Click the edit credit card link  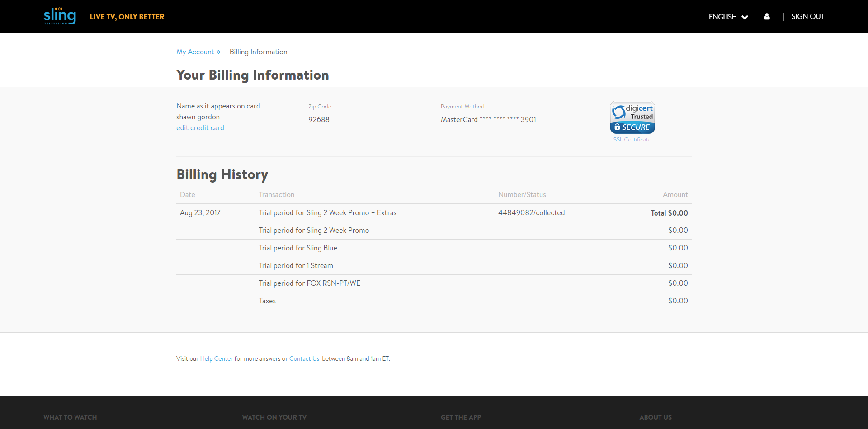coord(200,128)
